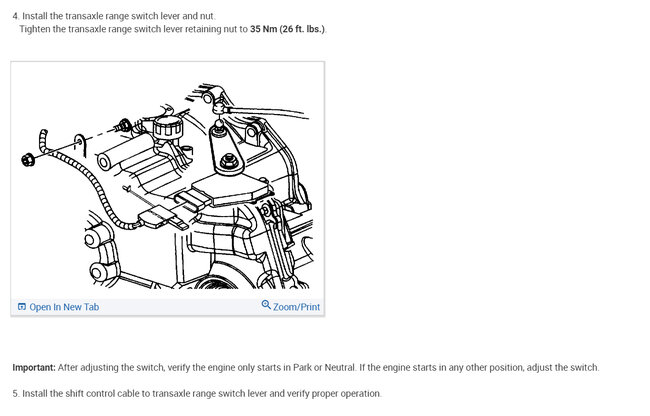Viewport: 650px width, 416px height.
Task: Click step 5 Install the shift control cable text
Action: point(196,394)
